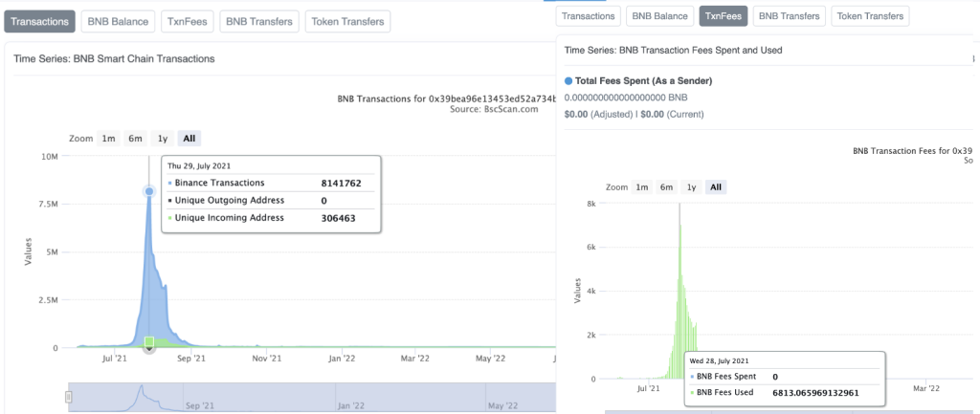Set fees chart zoom to 1y
The image size is (980, 414).
[x=691, y=186]
